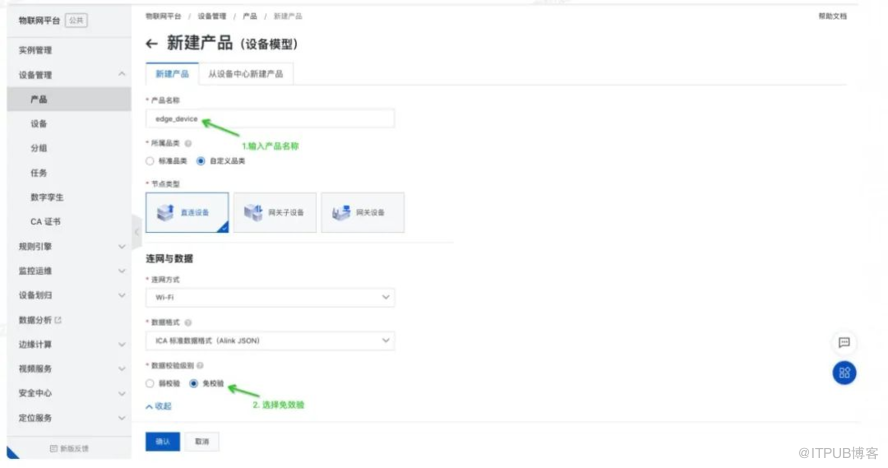Collapse the sidebar with the handle arrow
This screenshot has width=888, height=468.
pyautogui.click(x=136, y=232)
